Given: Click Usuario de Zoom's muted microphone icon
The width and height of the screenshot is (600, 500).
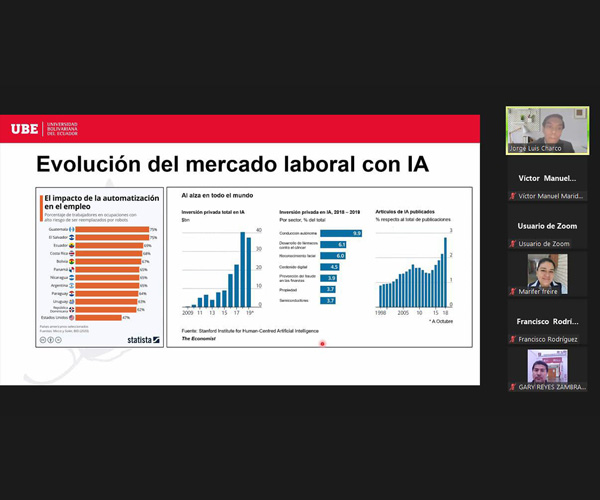Looking at the screenshot, I should [511, 244].
